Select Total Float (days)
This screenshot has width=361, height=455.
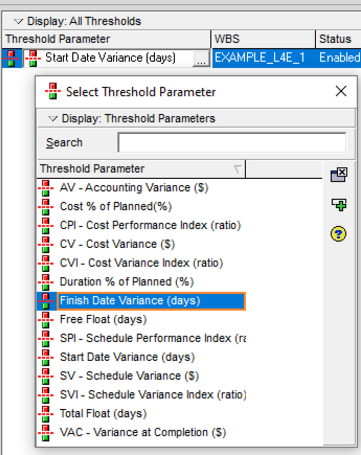103,414
